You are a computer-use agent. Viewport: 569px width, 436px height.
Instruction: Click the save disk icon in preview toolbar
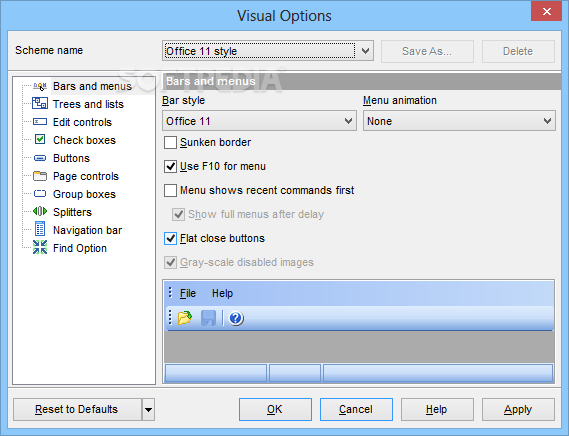click(x=208, y=318)
